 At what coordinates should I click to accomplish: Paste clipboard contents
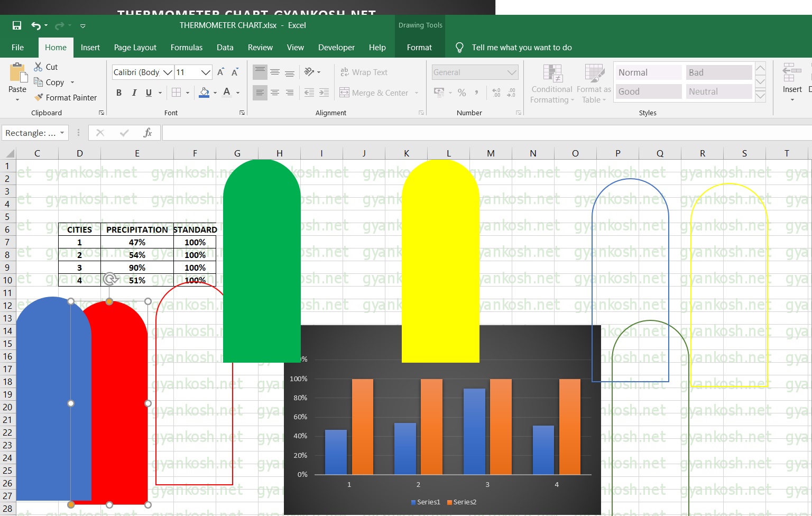(x=17, y=77)
